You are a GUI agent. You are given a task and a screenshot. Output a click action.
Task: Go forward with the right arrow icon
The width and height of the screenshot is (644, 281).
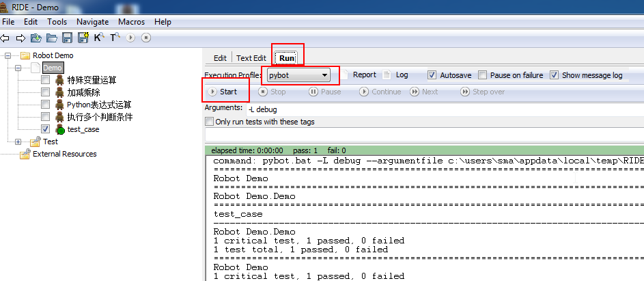[20, 38]
